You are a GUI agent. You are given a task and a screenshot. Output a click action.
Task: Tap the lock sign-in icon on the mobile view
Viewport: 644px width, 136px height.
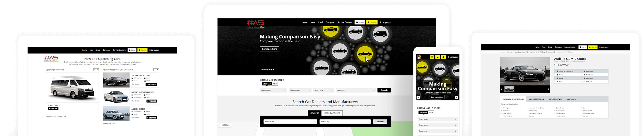click(x=438, y=57)
